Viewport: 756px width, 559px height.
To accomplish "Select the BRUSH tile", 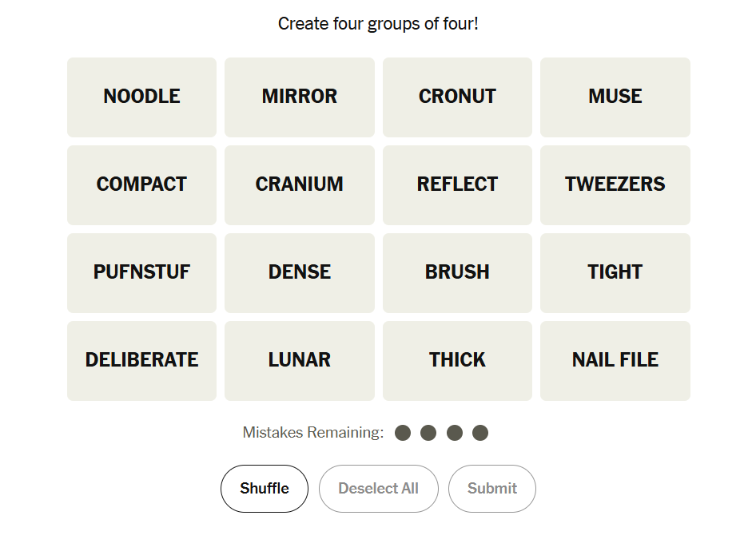I will [457, 272].
